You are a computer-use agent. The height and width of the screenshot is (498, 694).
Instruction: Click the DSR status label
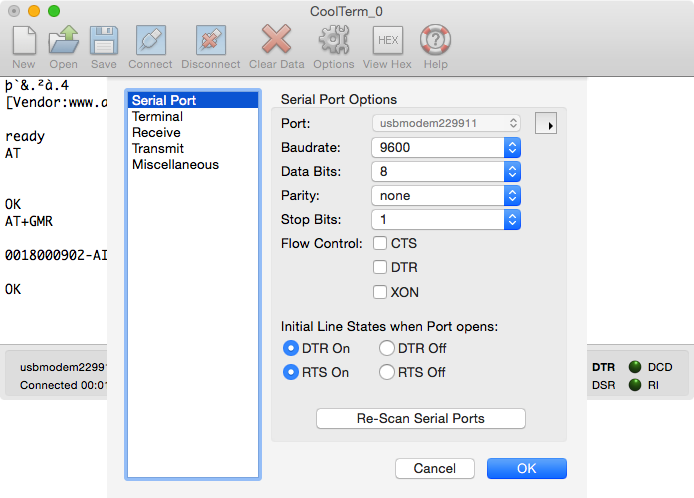(x=604, y=385)
